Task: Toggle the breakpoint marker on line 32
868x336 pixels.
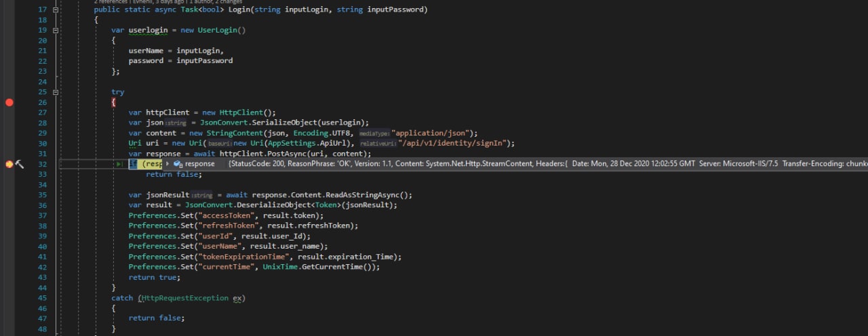Action: coord(9,164)
